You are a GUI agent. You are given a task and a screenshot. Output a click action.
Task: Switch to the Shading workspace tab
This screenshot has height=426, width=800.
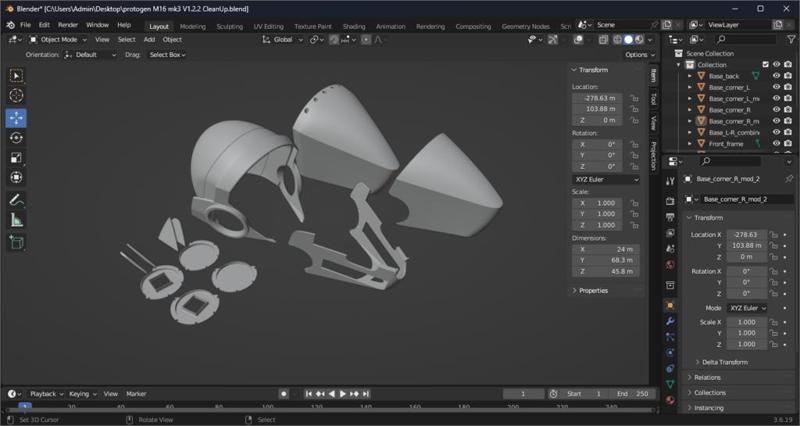pos(354,27)
